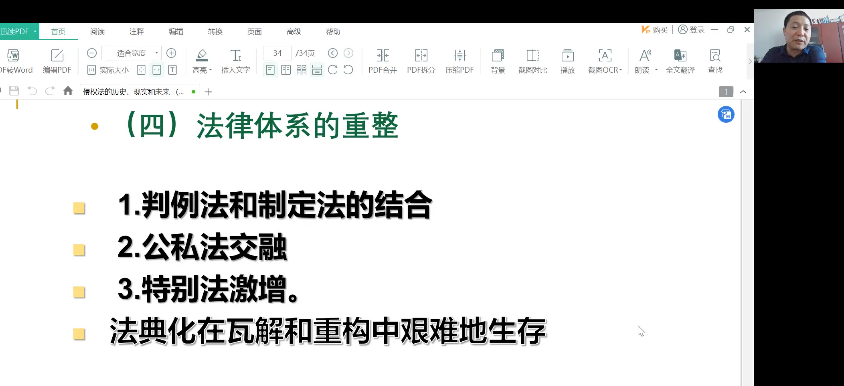Toggle two-page side-by-side view mode
Viewport: 844px width, 386px height.
(286, 69)
